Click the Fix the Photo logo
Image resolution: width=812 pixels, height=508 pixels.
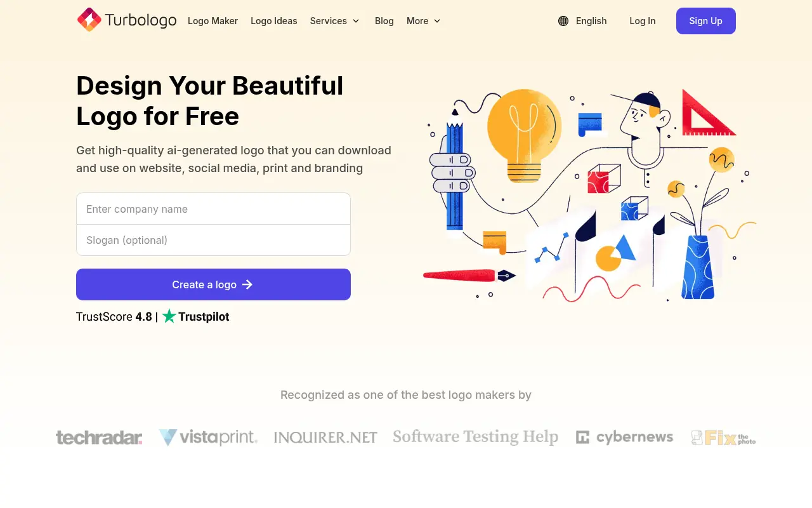coord(723,438)
